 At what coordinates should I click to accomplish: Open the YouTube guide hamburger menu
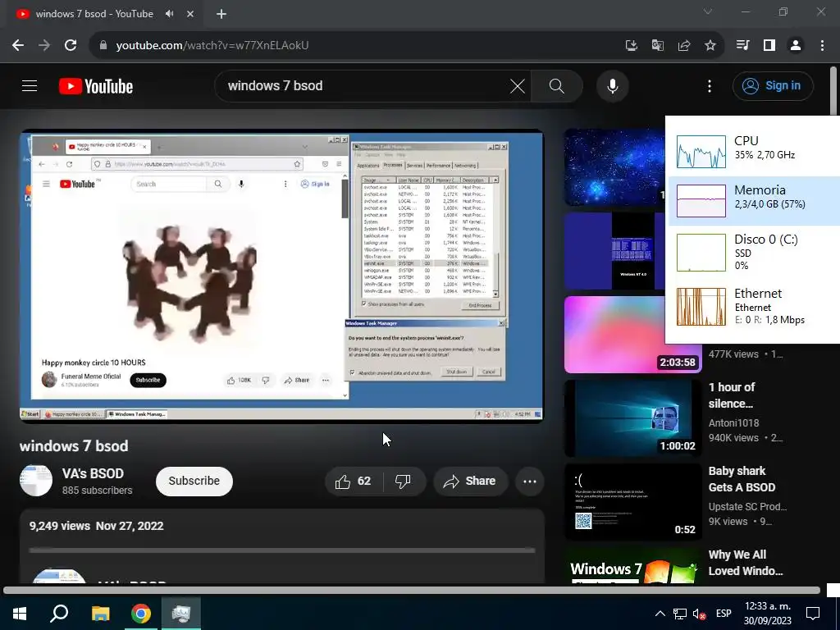pyautogui.click(x=30, y=85)
